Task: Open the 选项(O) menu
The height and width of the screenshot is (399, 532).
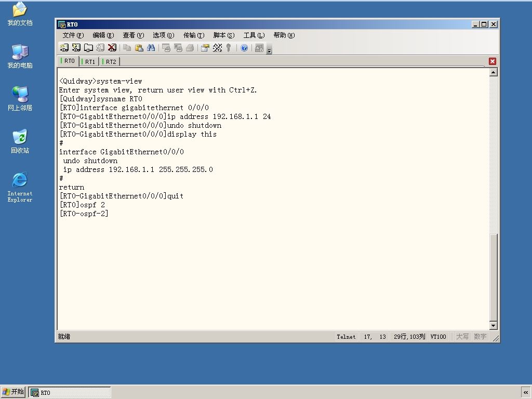Action: tap(163, 35)
